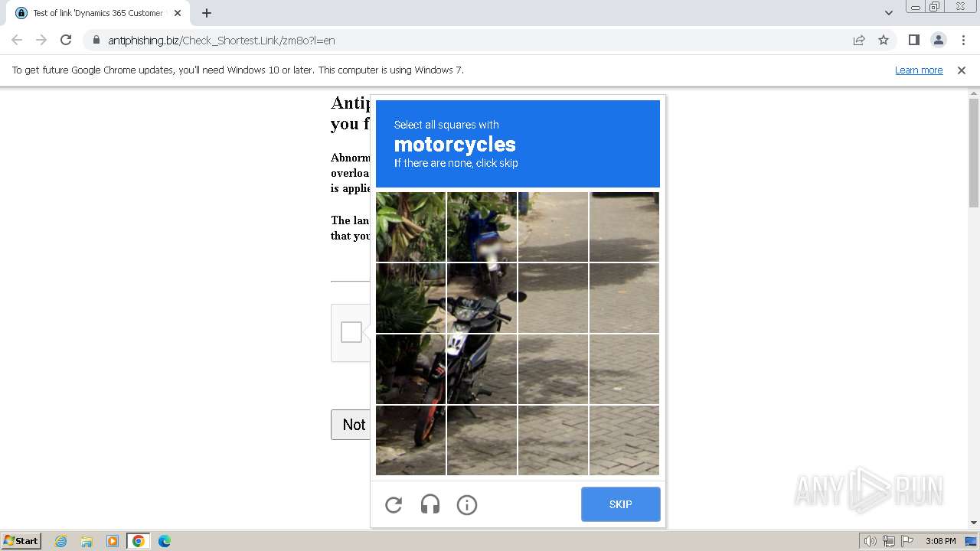Toggle the browser side panel
Viewport: 980px width, 551px height.
pos(913,40)
